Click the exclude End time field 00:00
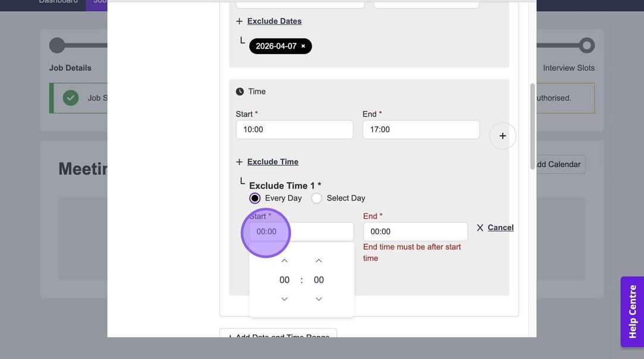This screenshot has height=359, width=644. pos(415,232)
